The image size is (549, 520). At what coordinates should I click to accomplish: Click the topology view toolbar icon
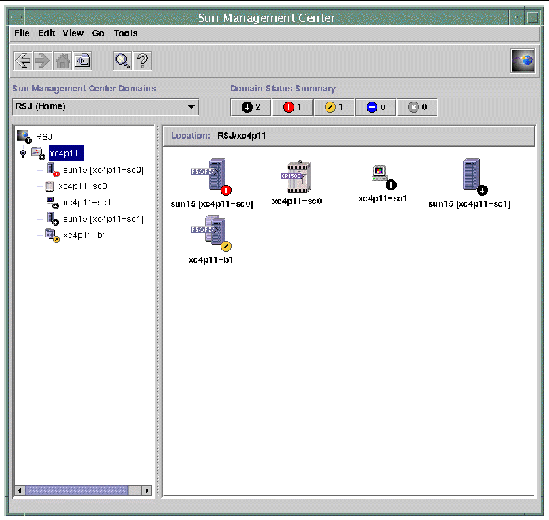point(82,61)
